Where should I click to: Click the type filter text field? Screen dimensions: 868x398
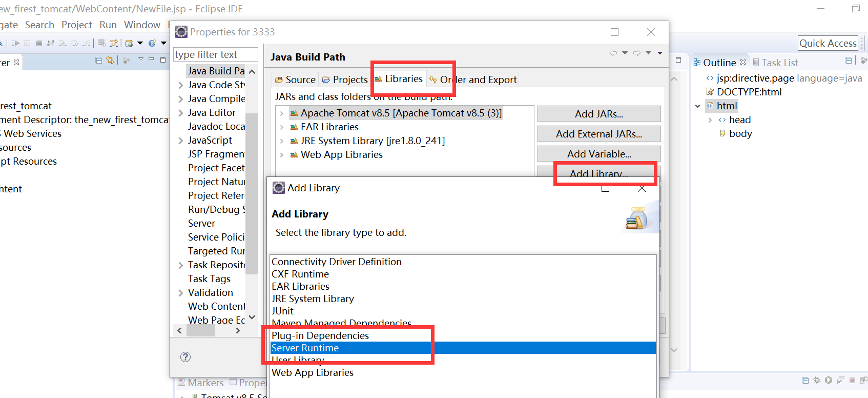point(216,54)
